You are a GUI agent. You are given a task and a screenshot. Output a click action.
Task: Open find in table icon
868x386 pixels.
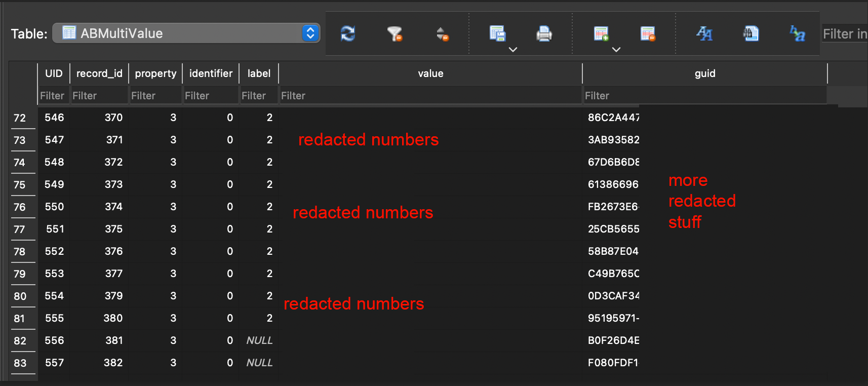point(751,34)
